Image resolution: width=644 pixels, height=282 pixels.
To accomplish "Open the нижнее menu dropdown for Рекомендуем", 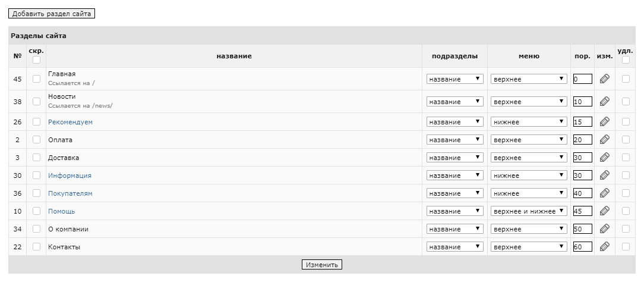I will click(x=529, y=122).
